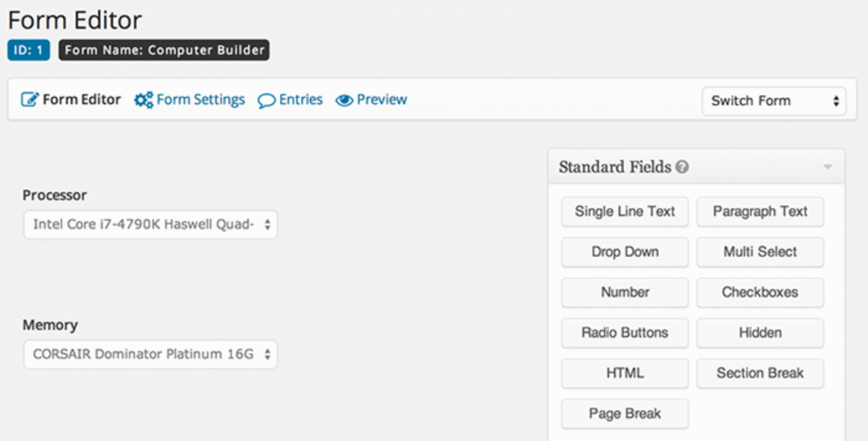Click the Preview eye icon

pos(344,100)
